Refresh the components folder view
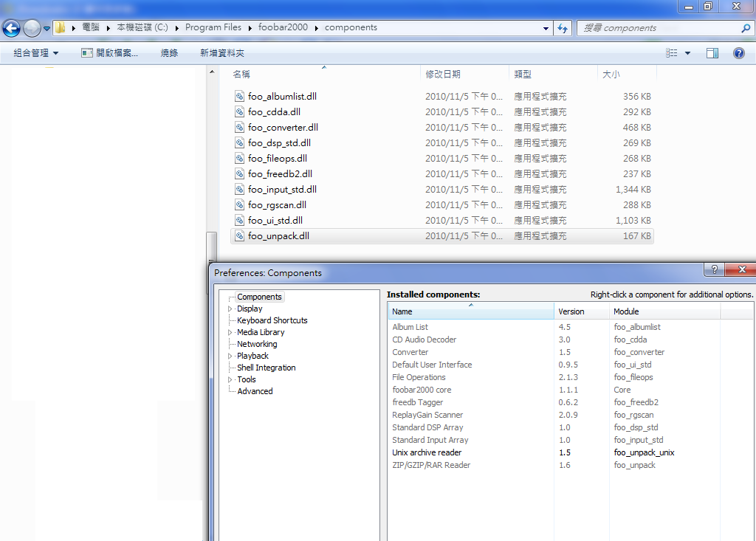756x541 pixels. [x=562, y=28]
